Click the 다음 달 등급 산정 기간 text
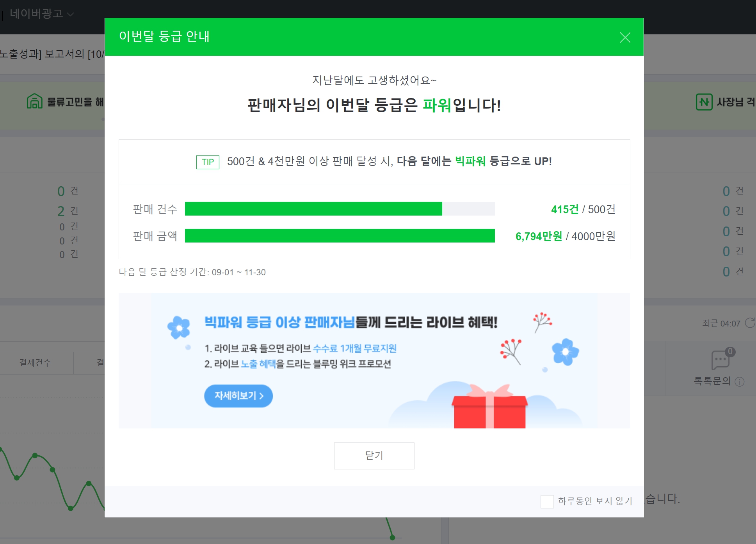756x544 pixels. [192, 272]
